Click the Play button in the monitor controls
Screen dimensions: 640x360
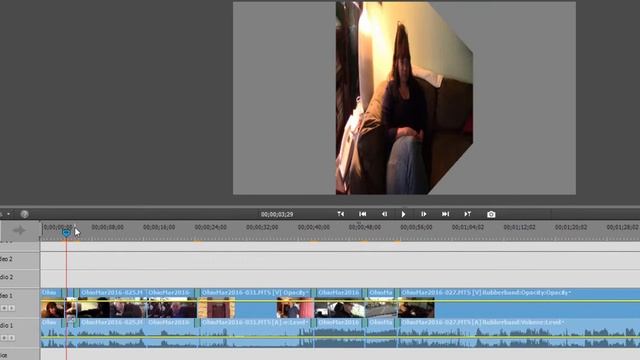403,214
